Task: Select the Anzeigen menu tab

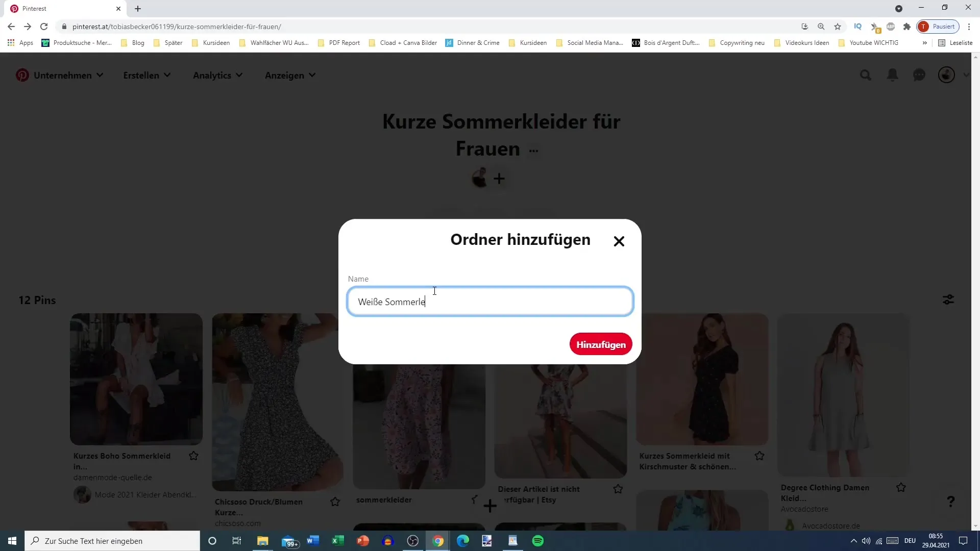Action: (291, 76)
